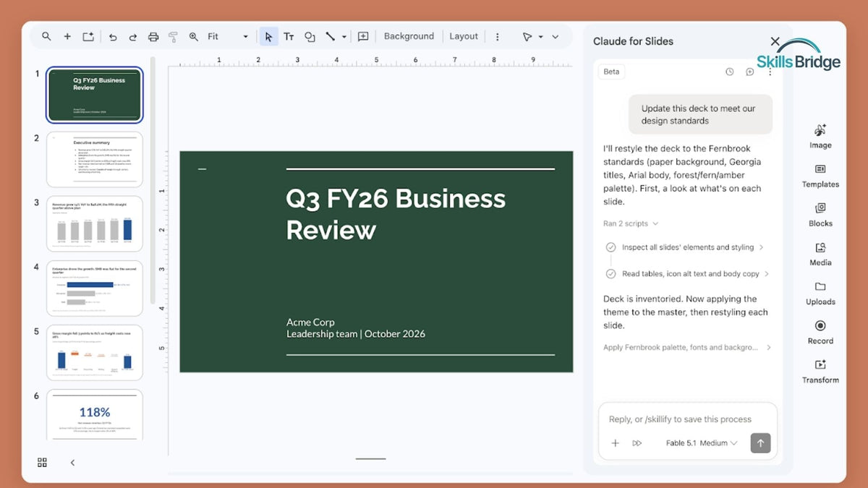Click the Beta badge
The height and width of the screenshot is (488, 868).
[x=611, y=72]
